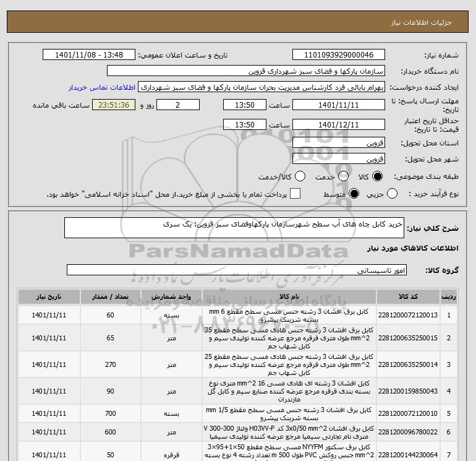The height and width of the screenshot is (461, 476).
Task: Click the page header جزئیات اطلاعات نیاز
Action: 422,23
